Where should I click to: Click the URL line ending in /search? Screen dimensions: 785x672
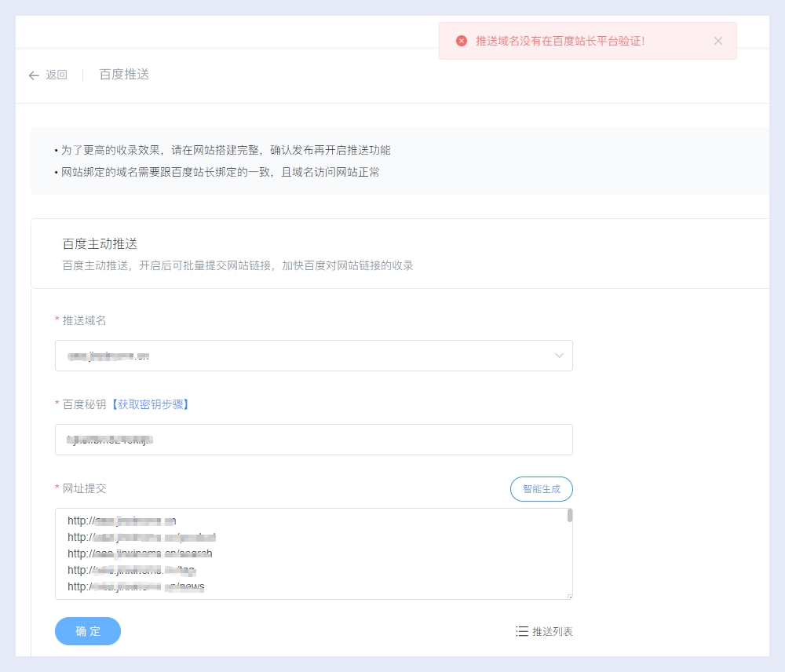(140, 553)
